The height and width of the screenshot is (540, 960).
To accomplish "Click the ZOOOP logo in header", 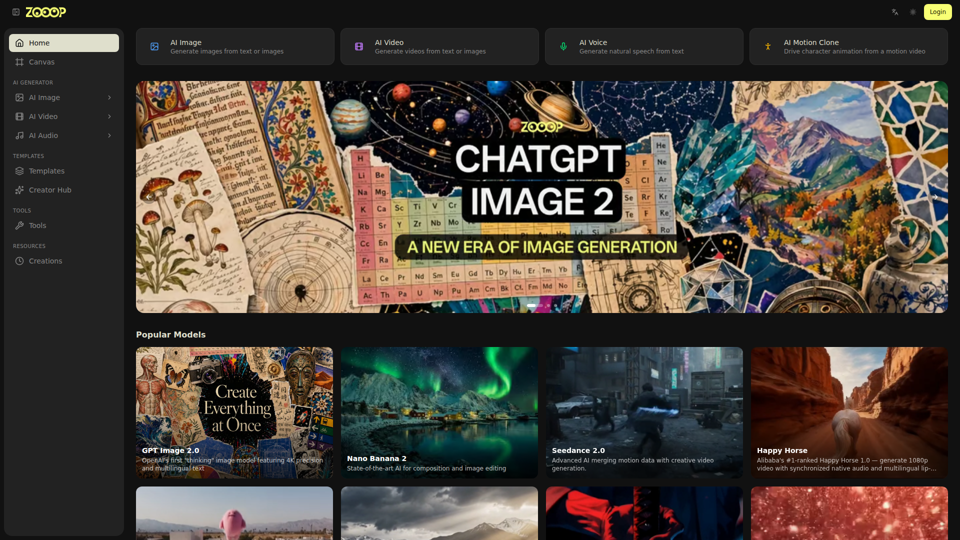I will pyautogui.click(x=46, y=12).
